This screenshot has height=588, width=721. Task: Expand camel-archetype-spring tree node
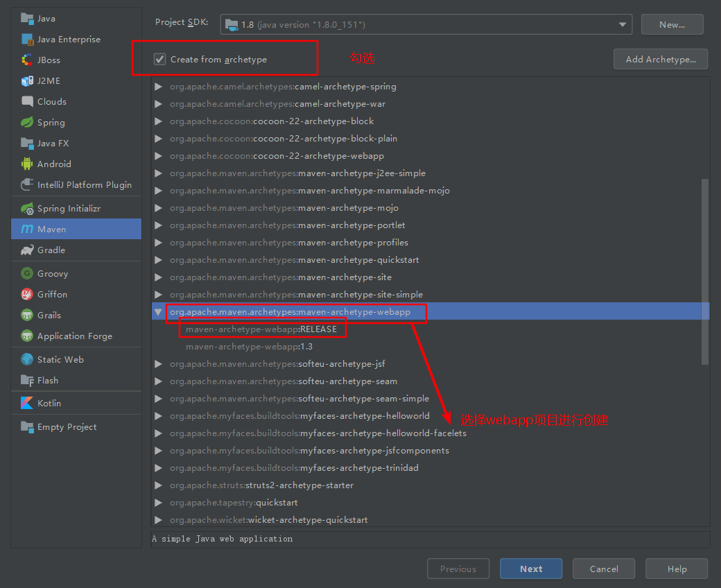pyautogui.click(x=158, y=87)
